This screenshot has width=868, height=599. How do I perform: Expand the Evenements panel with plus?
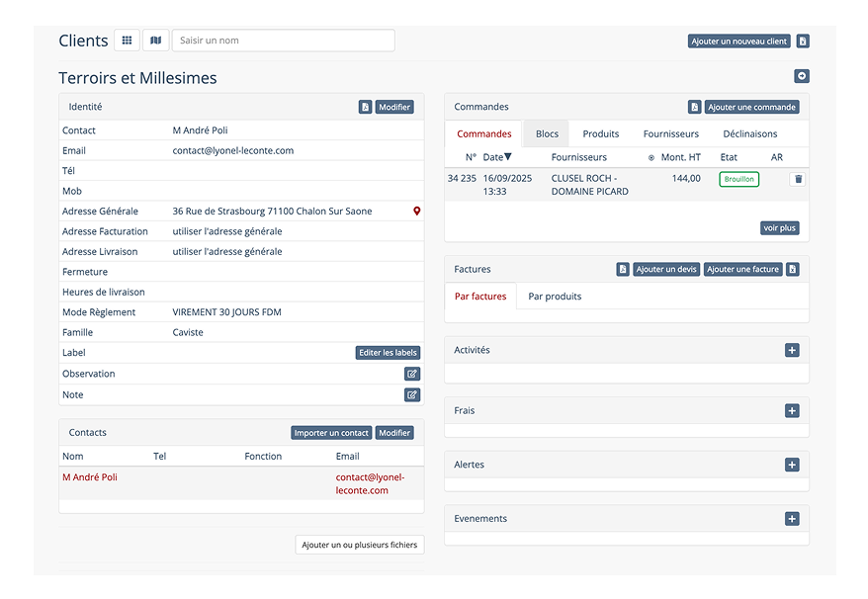[x=791, y=518]
